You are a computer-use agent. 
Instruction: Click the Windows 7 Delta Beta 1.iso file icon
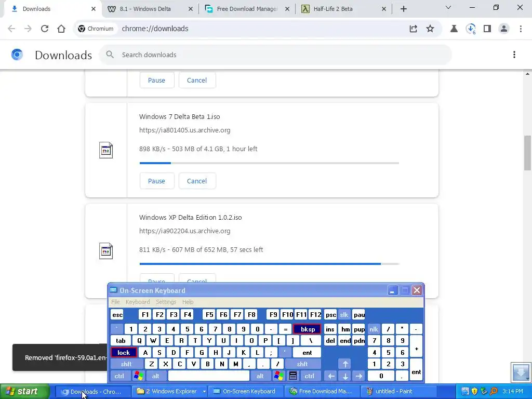click(106, 150)
